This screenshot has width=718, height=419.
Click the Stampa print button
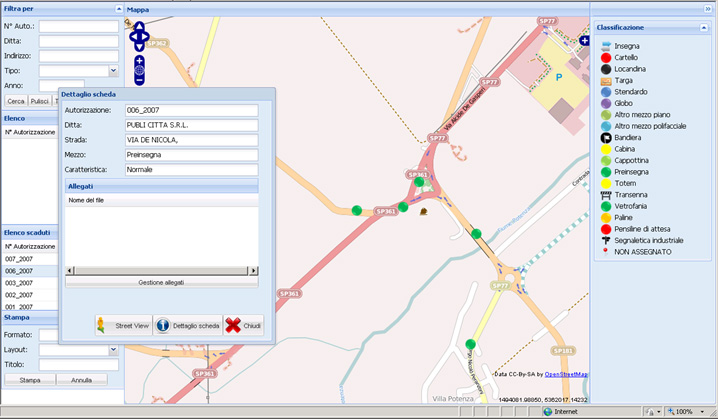30,380
